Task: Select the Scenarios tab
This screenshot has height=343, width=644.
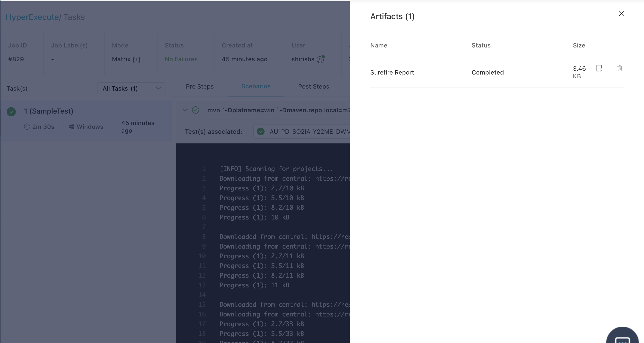Action: (x=256, y=86)
